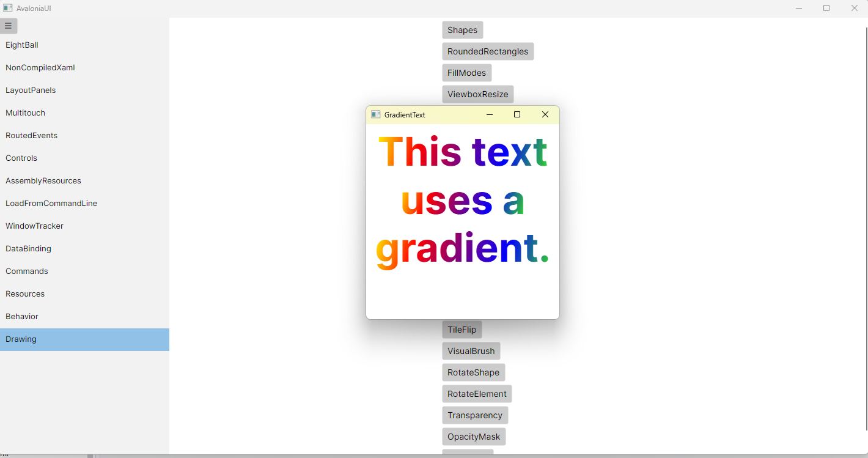This screenshot has width=868, height=458.
Task: Click the gradient word "gradient."
Action: 463,249
